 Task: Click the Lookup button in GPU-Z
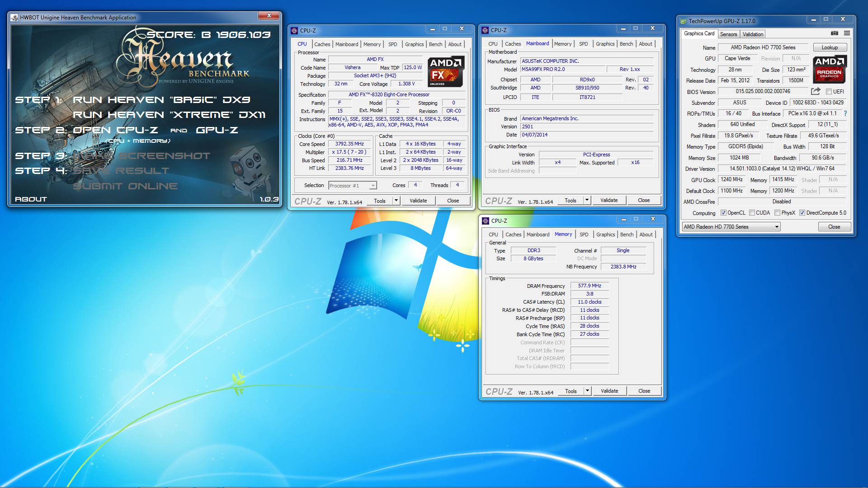click(x=830, y=47)
